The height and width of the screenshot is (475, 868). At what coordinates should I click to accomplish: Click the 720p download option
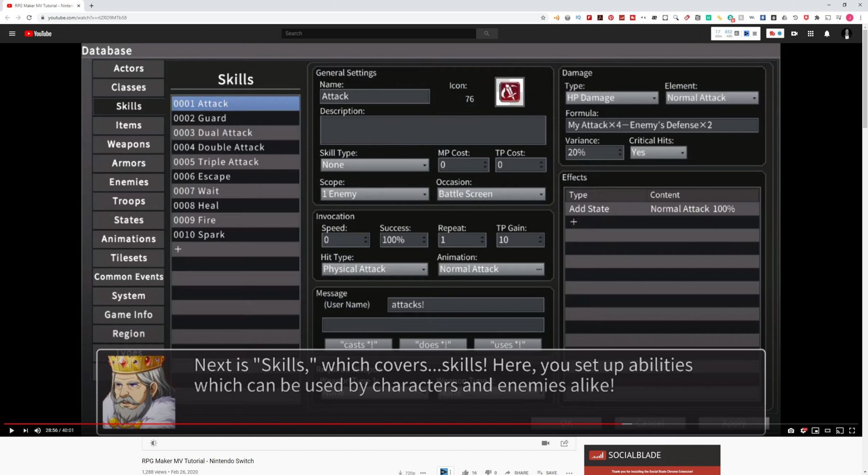407,473
